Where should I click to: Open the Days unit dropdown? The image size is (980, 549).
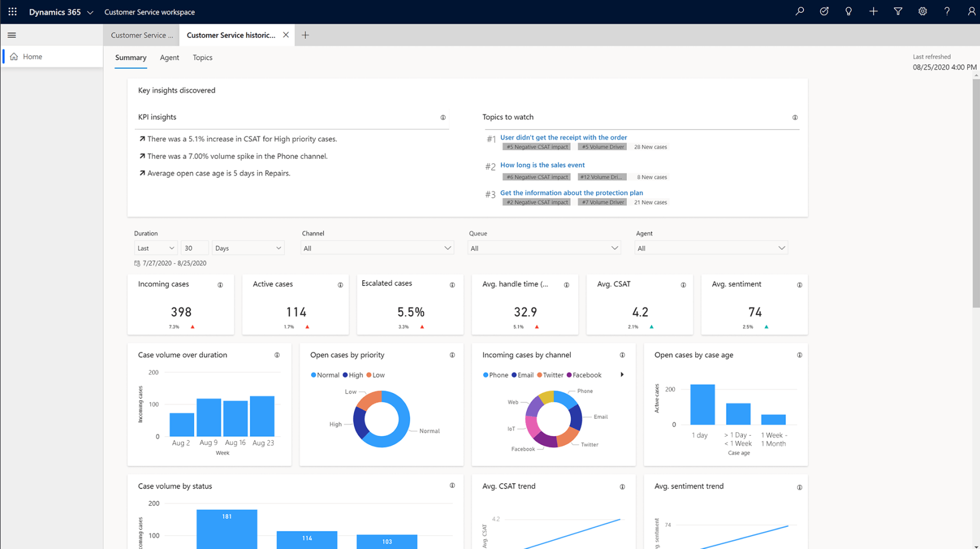248,248
